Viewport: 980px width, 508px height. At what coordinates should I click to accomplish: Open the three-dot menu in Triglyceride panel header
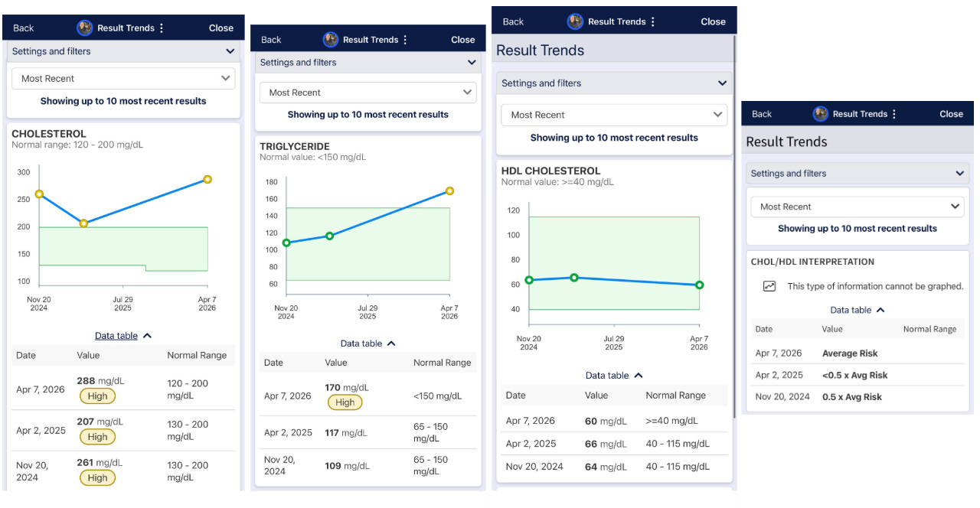tap(404, 39)
